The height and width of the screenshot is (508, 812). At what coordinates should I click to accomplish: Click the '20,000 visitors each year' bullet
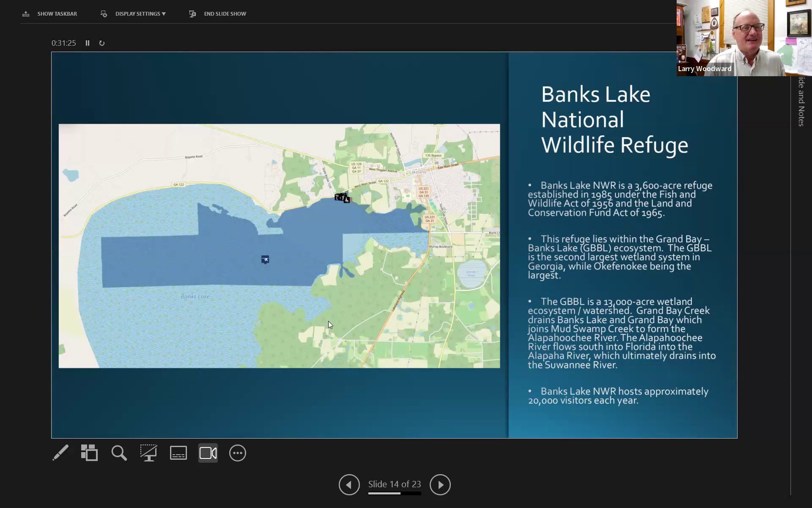coord(618,396)
